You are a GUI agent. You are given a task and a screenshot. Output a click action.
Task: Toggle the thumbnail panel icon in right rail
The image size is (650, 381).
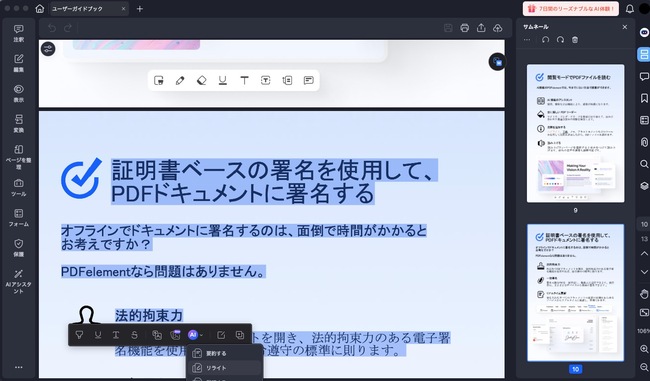coord(644,54)
